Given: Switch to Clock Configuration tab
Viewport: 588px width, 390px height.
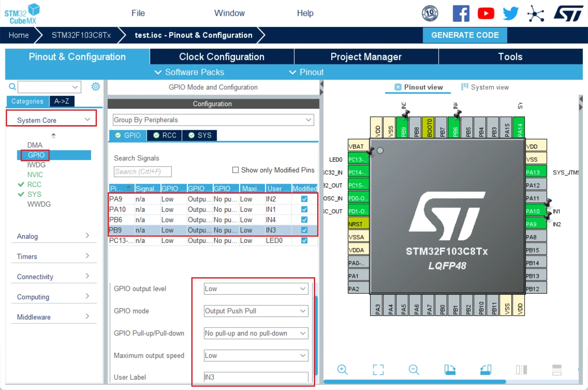Looking at the screenshot, I should [x=222, y=57].
